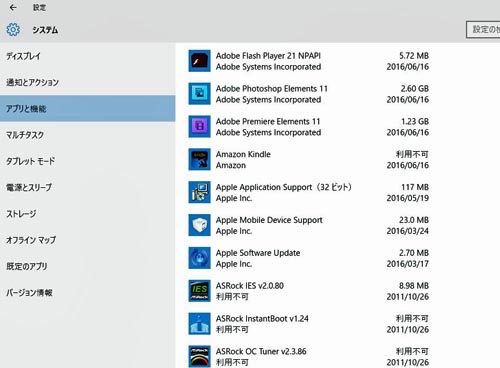
Task: Click the Amazon publisher label
Action: [x=231, y=165]
